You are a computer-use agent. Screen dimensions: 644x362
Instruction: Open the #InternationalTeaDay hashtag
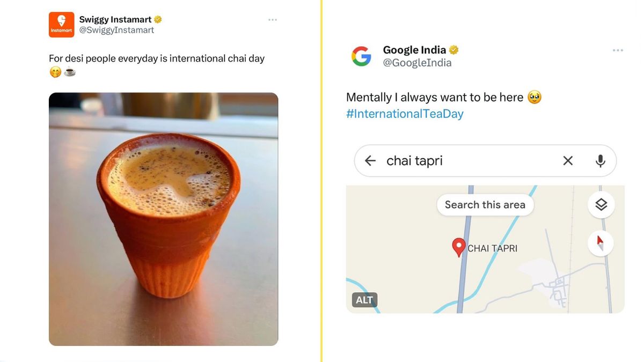tap(404, 114)
